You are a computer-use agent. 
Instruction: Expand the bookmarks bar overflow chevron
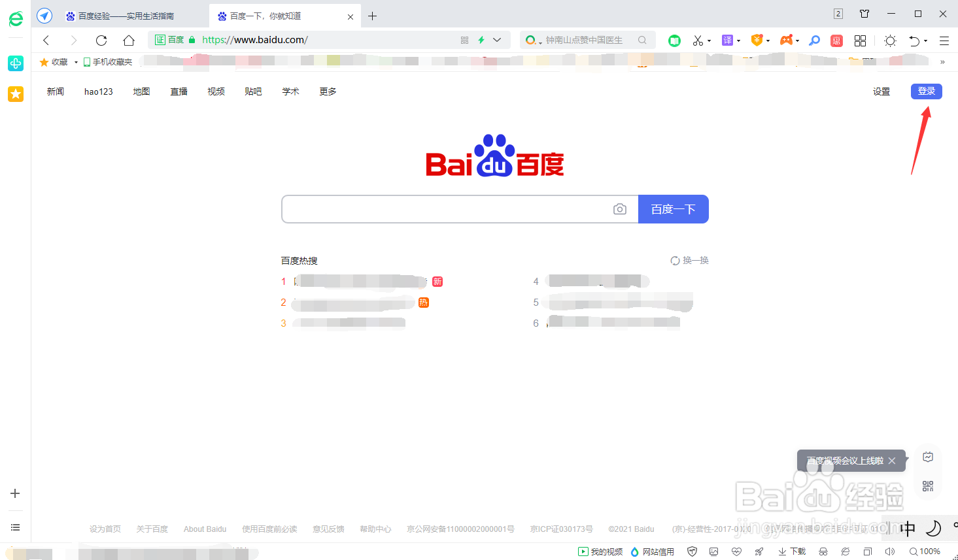[x=942, y=62]
